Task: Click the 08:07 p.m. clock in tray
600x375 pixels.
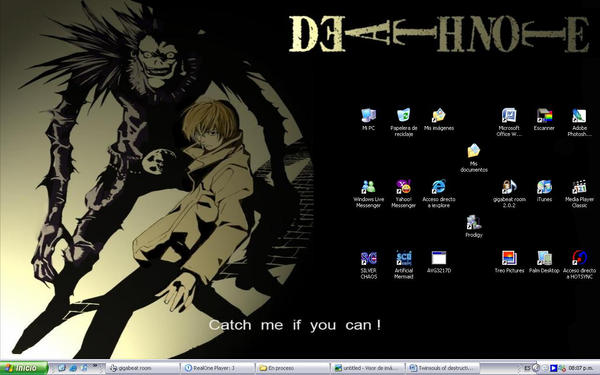Action: 581,368
